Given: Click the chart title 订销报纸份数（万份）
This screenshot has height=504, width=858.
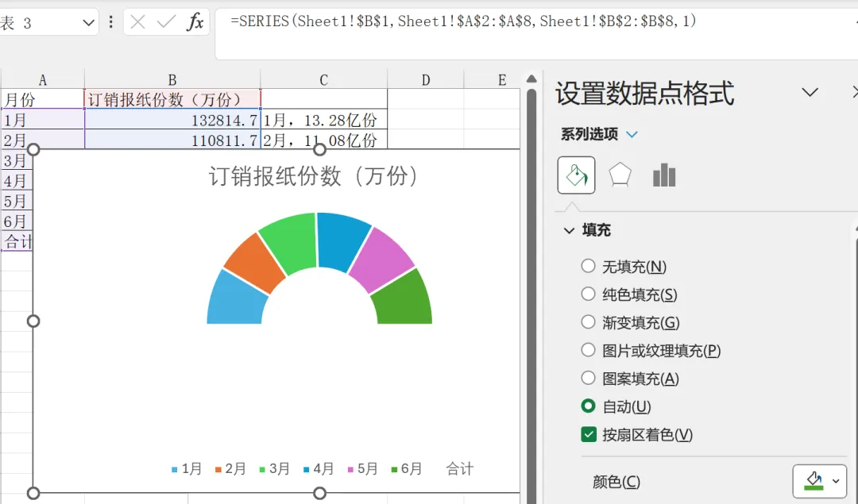Looking at the screenshot, I should 313,176.
